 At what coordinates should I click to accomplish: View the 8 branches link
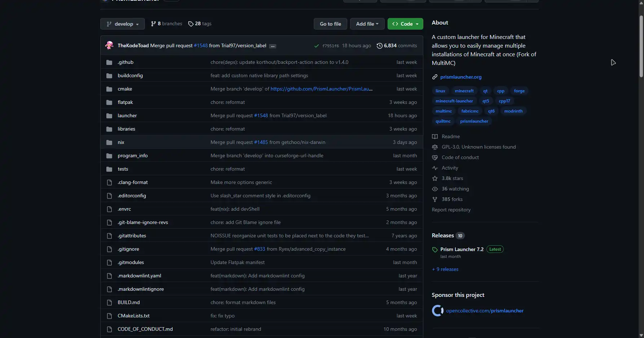[x=167, y=23]
